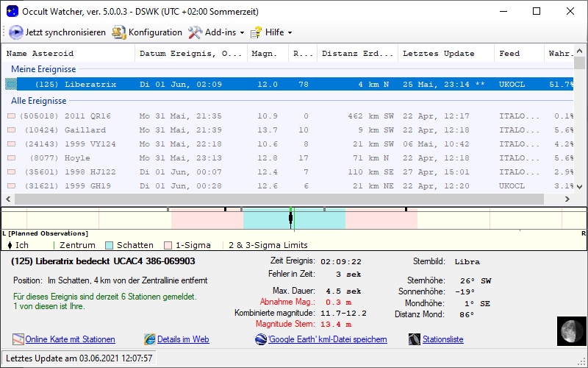This screenshot has width=588, height=368.
Task: Open Konfiguration settings icon
Action: click(118, 32)
